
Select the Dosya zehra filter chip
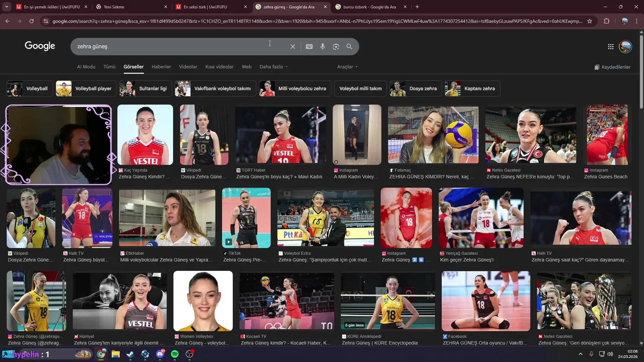tap(416, 88)
